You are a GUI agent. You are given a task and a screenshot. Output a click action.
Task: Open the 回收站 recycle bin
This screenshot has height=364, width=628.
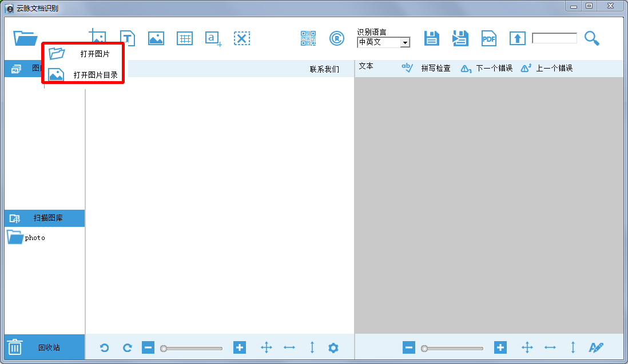(x=45, y=347)
